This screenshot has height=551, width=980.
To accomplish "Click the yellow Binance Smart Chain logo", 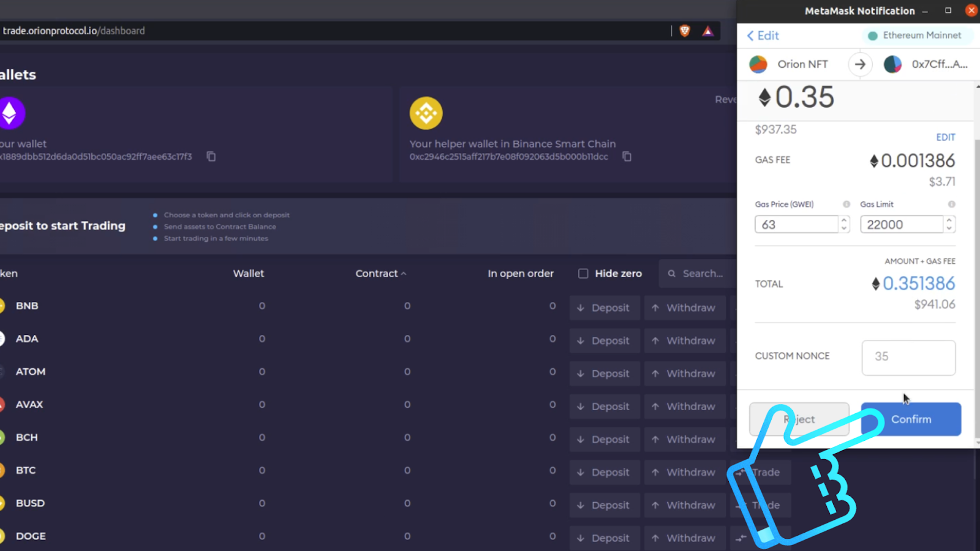I will (426, 113).
